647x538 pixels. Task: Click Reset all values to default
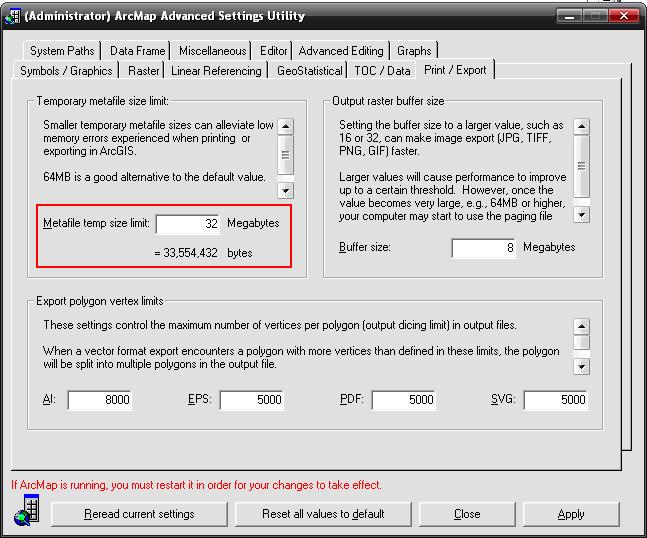click(323, 514)
